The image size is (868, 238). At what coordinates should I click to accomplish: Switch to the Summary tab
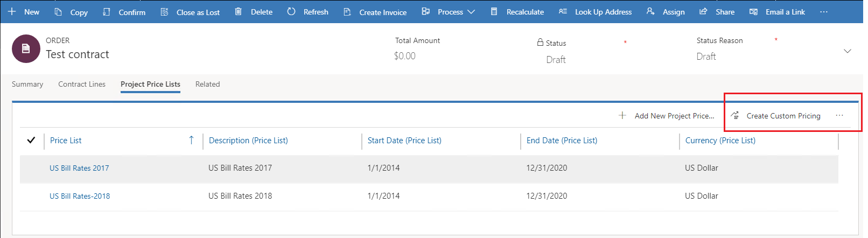tap(27, 84)
